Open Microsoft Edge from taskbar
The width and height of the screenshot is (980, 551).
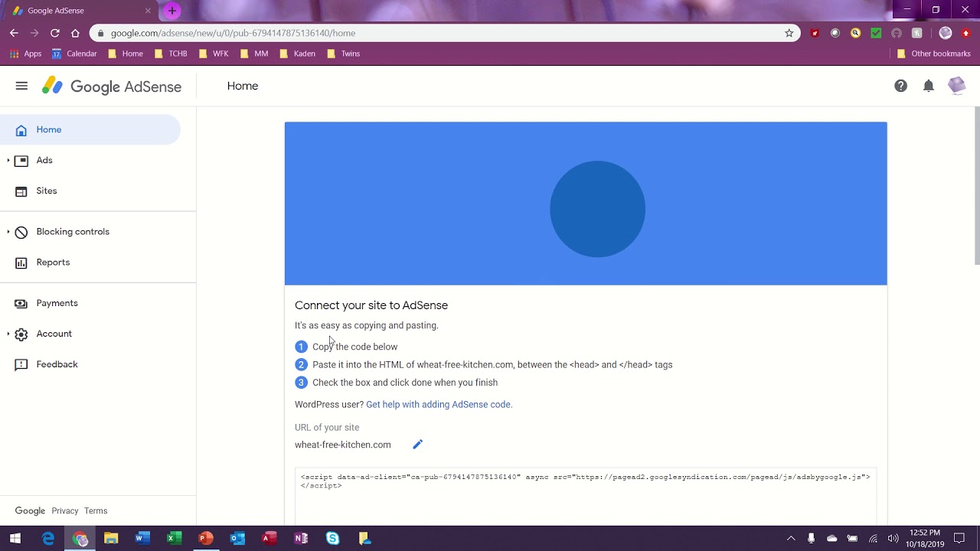(x=48, y=539)
